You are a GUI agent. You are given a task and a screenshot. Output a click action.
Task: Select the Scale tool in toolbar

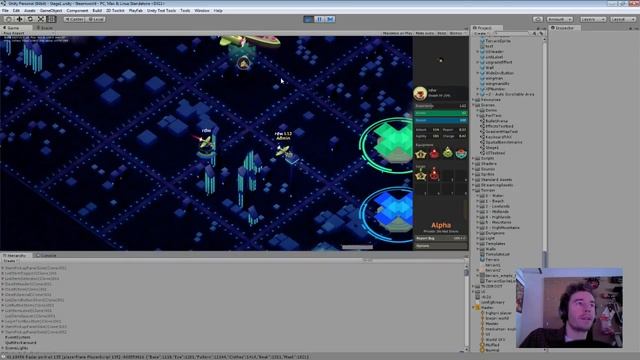(41, 19)
